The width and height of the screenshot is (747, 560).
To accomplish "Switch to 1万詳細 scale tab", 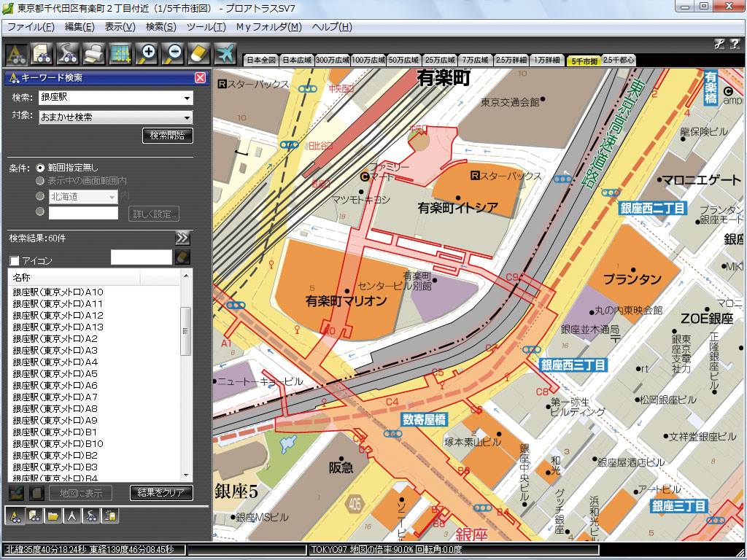I will 547,60.
